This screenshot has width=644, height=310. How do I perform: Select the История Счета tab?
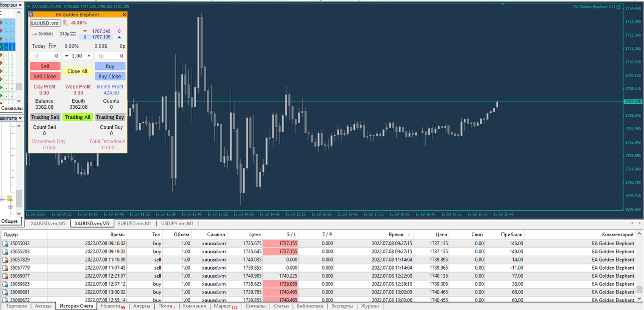pyautogui.click(x=76, y=306)
